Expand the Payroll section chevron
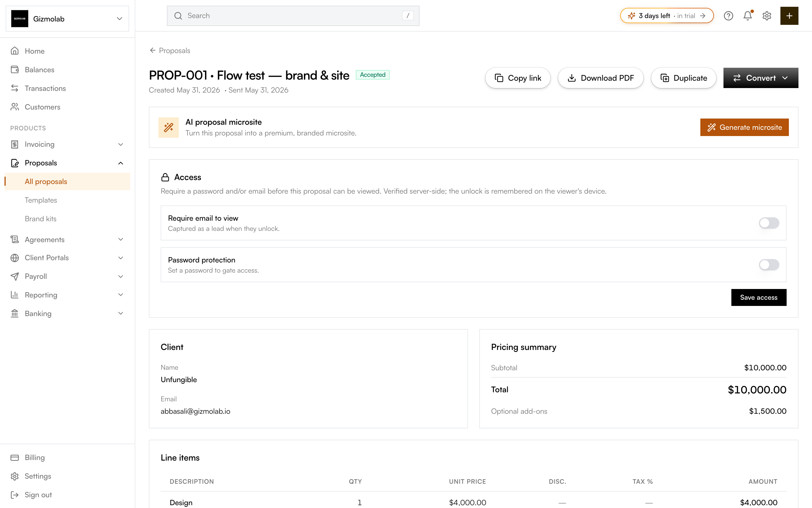812x508 pixels. 121,276
